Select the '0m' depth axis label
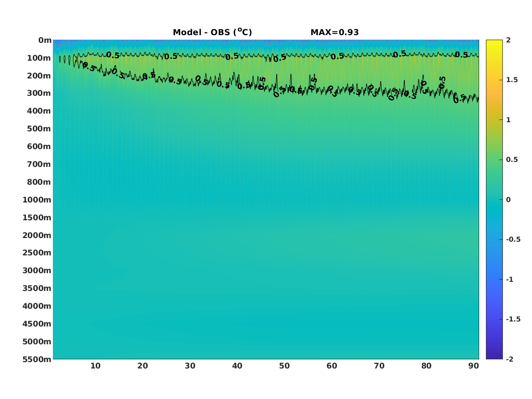 point(45,41)
